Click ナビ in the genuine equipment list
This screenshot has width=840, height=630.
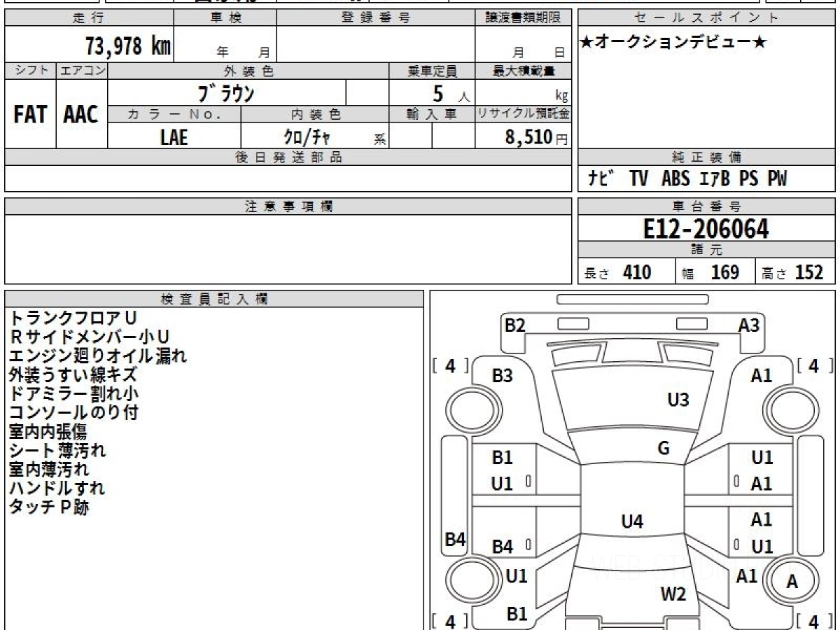pos(602,179)
